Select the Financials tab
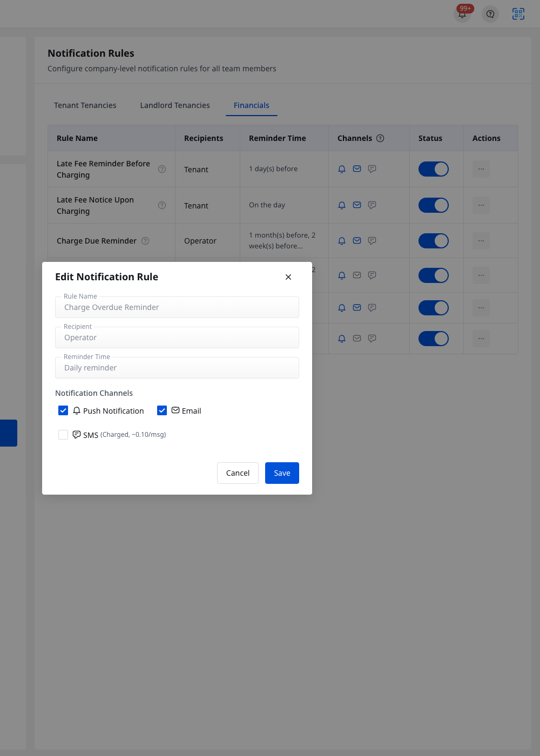This screenshot has height=756, width=540. tap(252, 105)
